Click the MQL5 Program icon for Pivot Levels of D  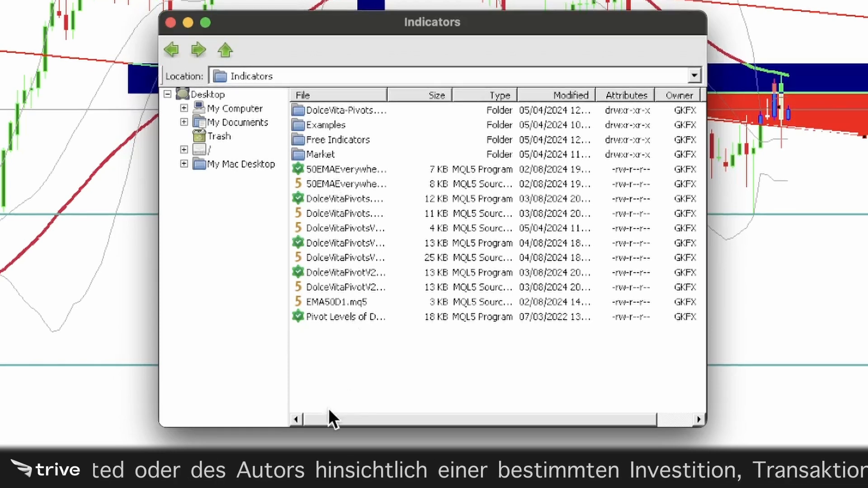[298, 316]
